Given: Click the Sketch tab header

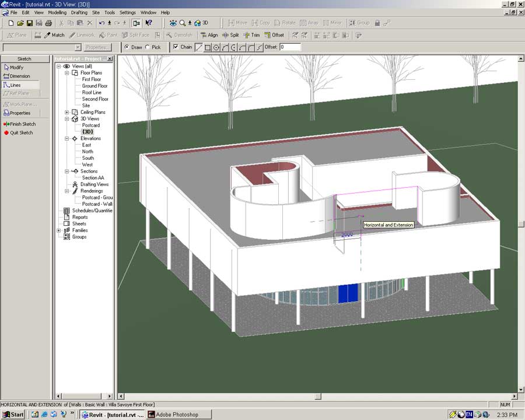Looking at the screenshot, I should 24,59.
